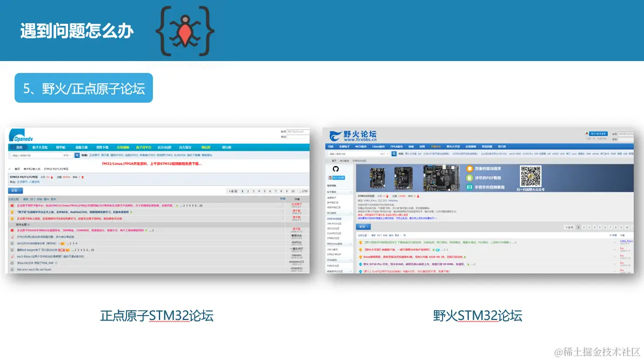Image resolution: width=644 pixels, height=361 pixels.
Task: Click account input field in OpenEdv header
Action: click(x=297, y=131)
